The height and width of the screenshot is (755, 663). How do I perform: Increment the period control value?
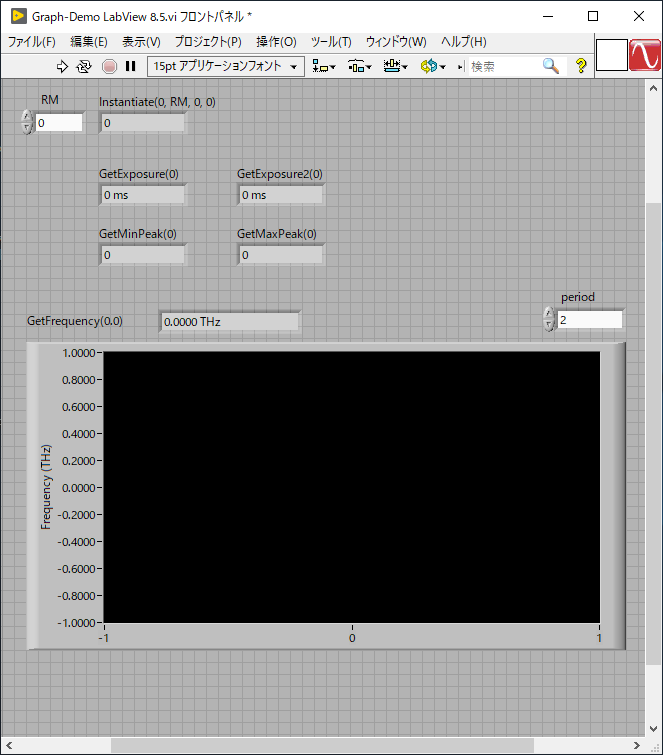click(548, 313)
